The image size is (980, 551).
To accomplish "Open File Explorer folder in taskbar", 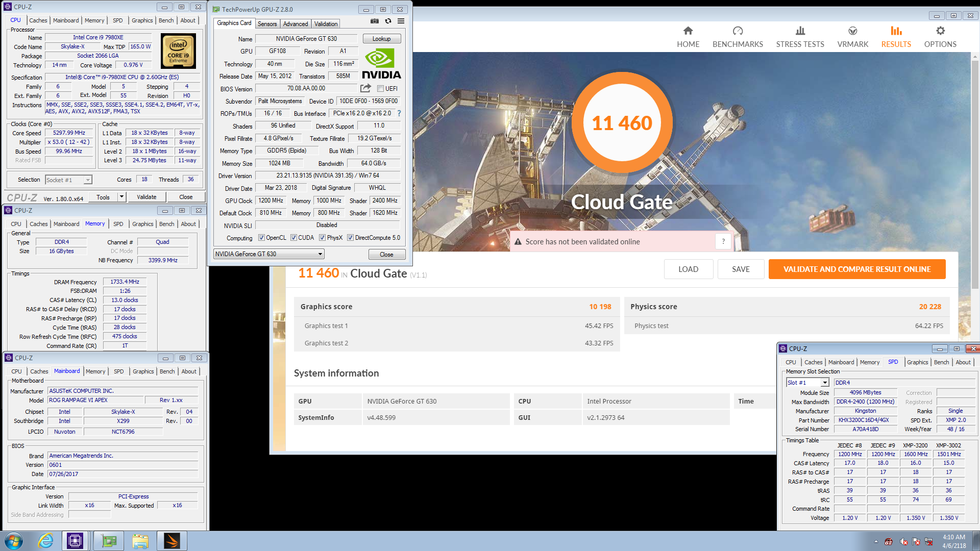I will (x=140, y=541).
